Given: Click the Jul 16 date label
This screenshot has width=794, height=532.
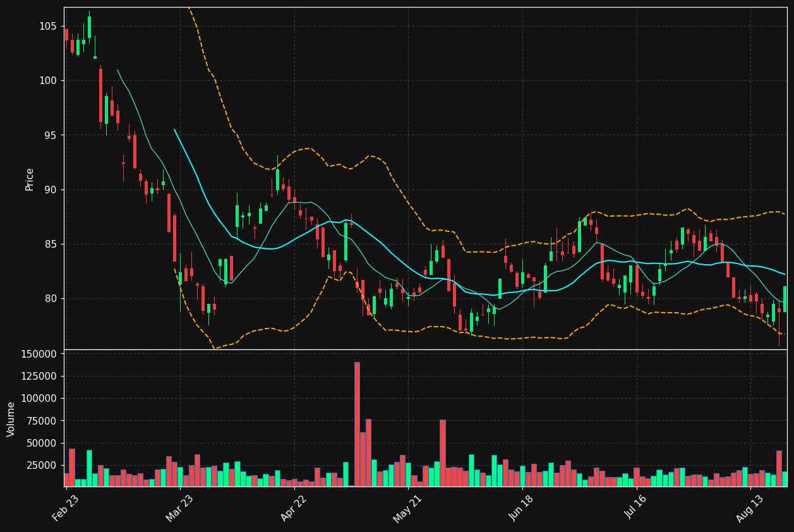Looking at the screenshot, I should click(636, 508).
